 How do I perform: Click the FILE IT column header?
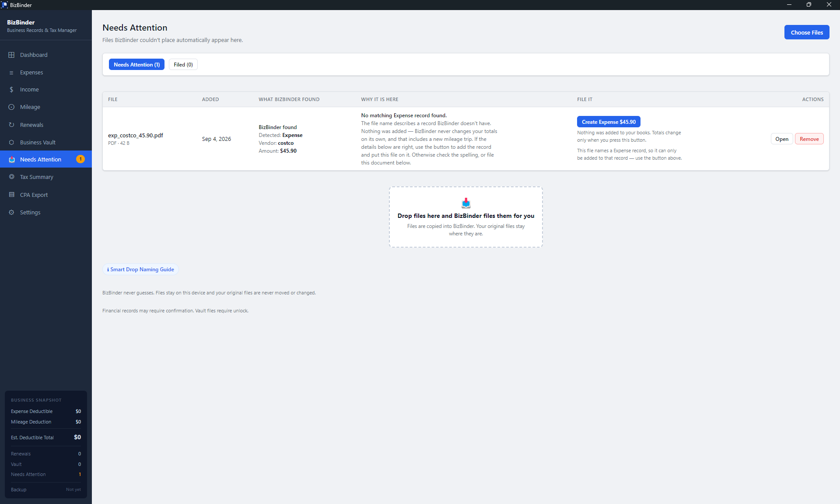584,100
